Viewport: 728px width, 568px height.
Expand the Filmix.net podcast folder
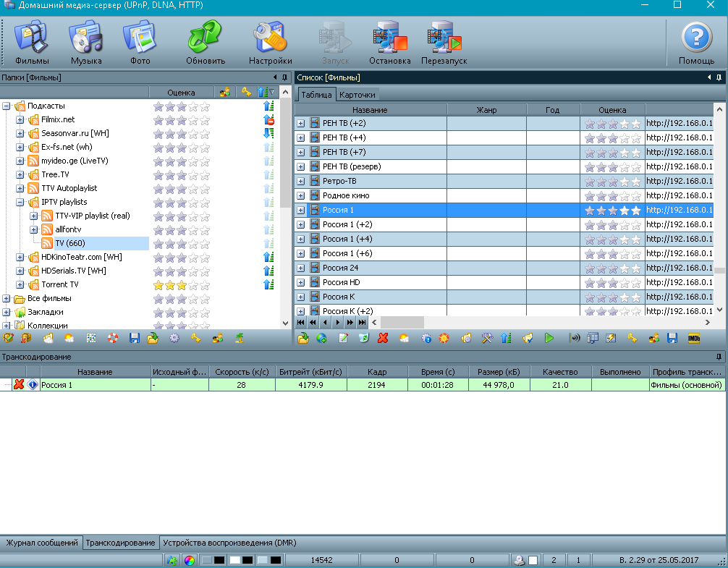click(20, 119)
